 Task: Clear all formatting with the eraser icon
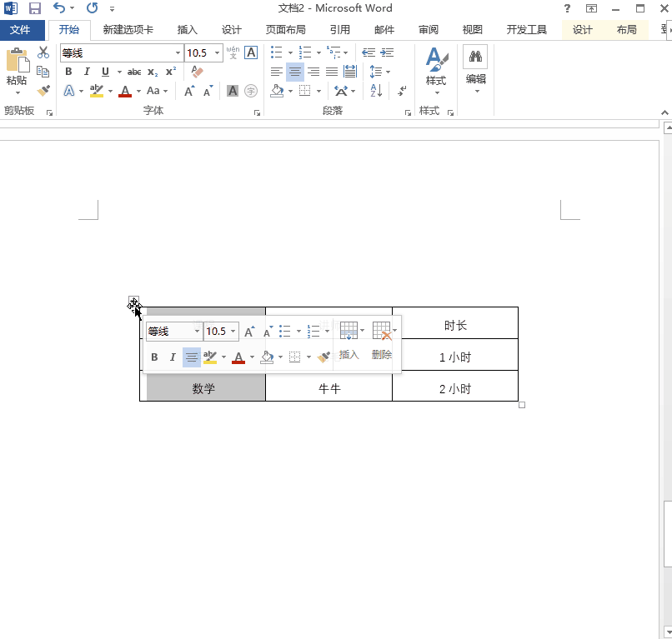[197, 72]
